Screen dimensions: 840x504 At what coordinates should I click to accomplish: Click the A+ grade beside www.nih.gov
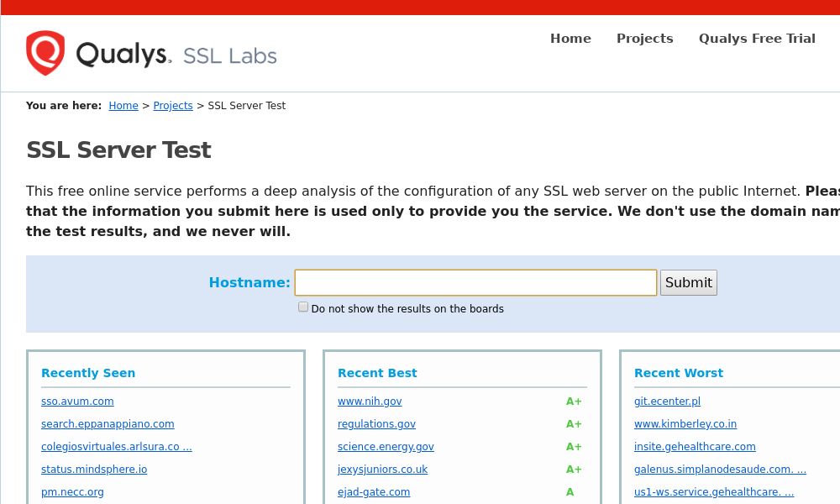[x=574, y=402]
